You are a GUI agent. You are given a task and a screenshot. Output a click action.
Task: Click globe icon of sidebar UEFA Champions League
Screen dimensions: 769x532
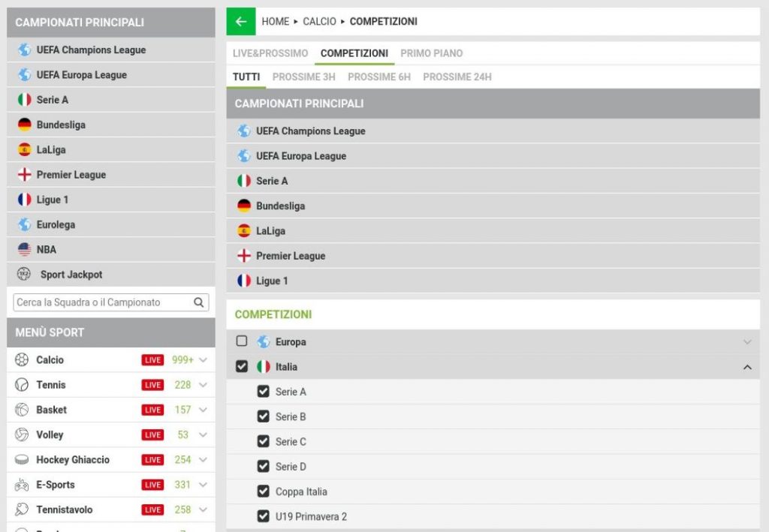(x=25, y=50)
